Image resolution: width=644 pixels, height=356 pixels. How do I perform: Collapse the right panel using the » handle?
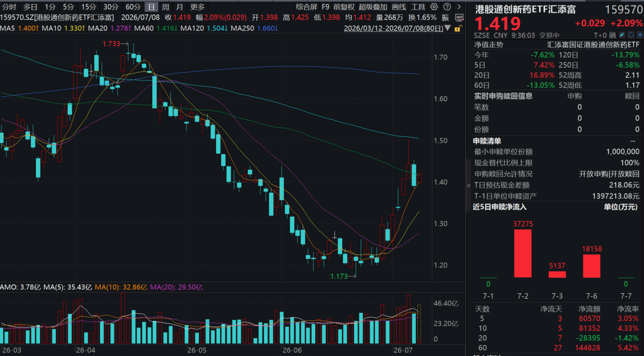click(468, 185)
